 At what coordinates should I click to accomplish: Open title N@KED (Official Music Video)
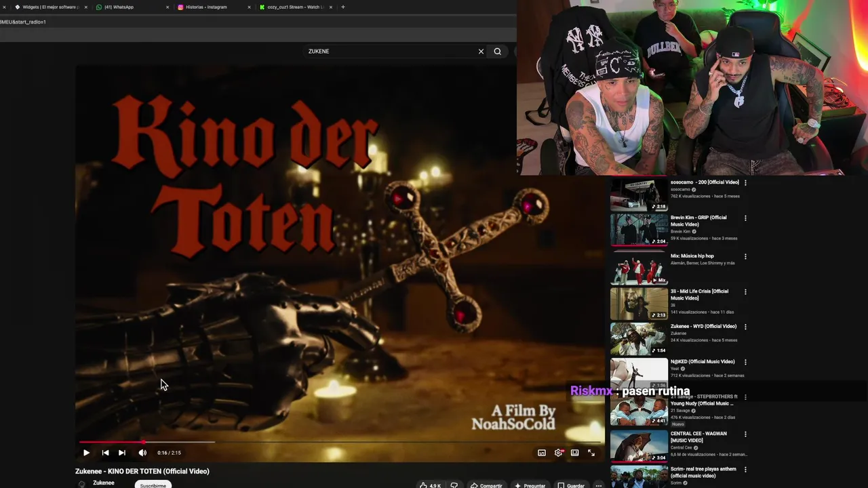pyautogui.click(x=703, y=361)
